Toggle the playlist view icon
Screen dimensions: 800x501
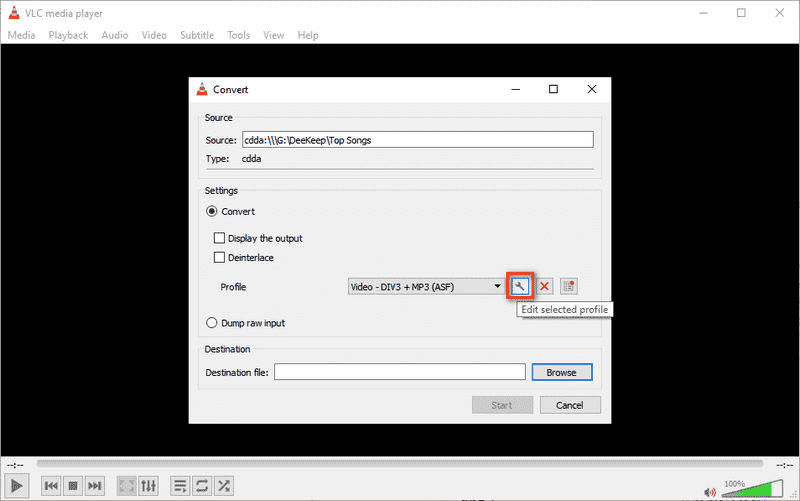pos(180,486)
